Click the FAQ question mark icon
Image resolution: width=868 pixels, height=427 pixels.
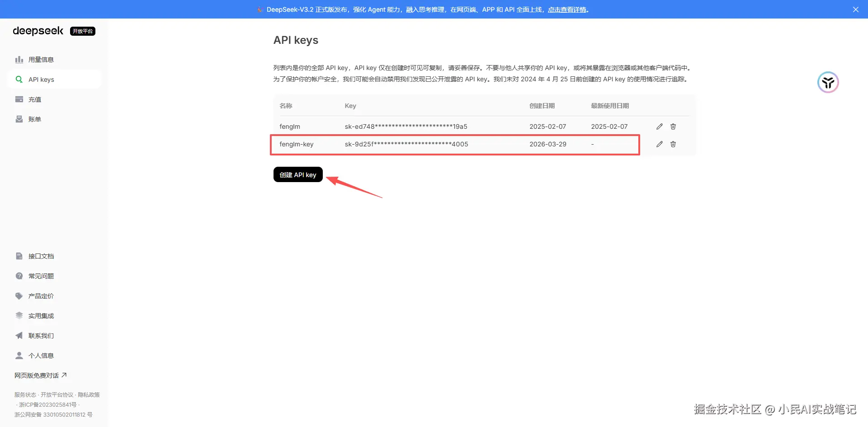coord(19,276)
